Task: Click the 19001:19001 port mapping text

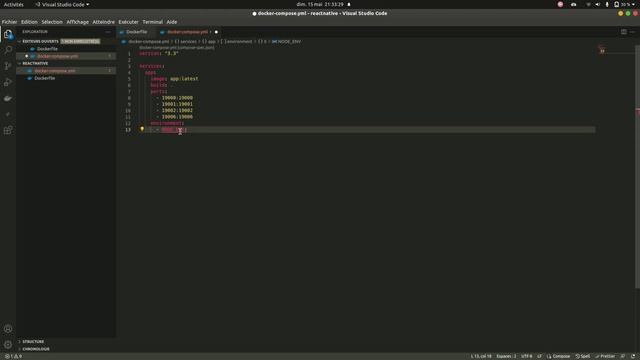Action: 177,104
